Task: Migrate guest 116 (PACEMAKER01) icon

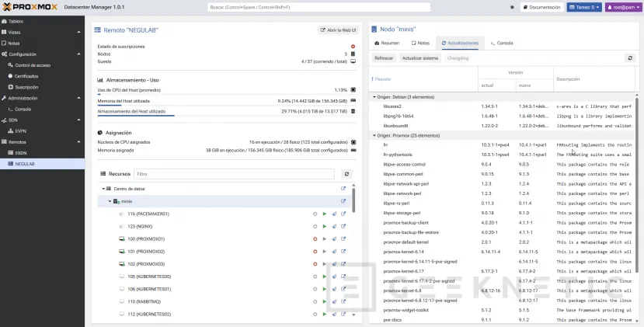Action: click(x=334, y=214)
